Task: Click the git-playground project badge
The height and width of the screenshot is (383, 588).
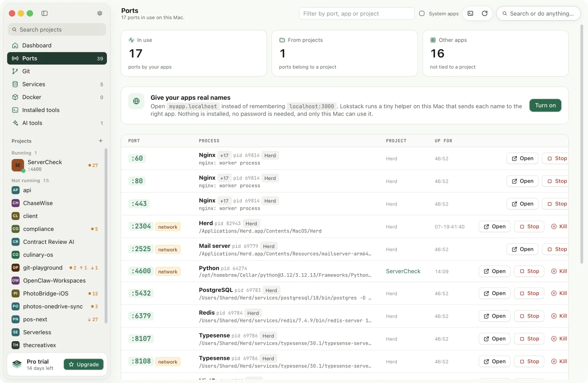Action: tap(15, 268)
